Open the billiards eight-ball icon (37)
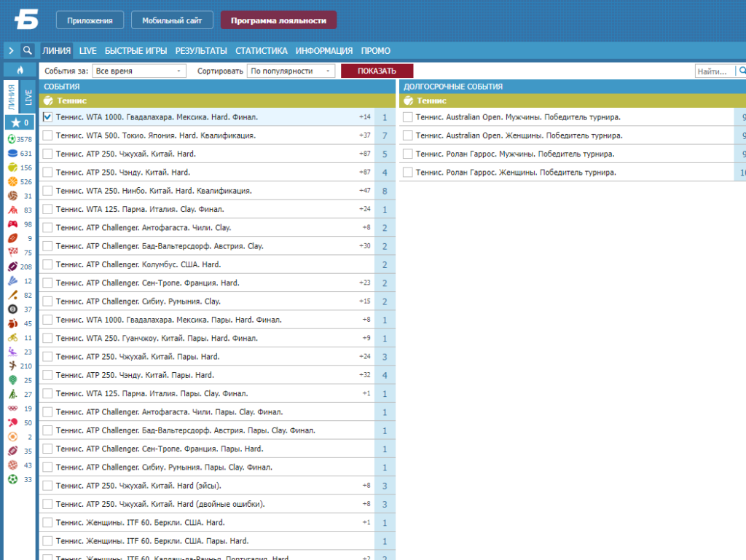The image size is (746, 560). [x=12, y=309]
